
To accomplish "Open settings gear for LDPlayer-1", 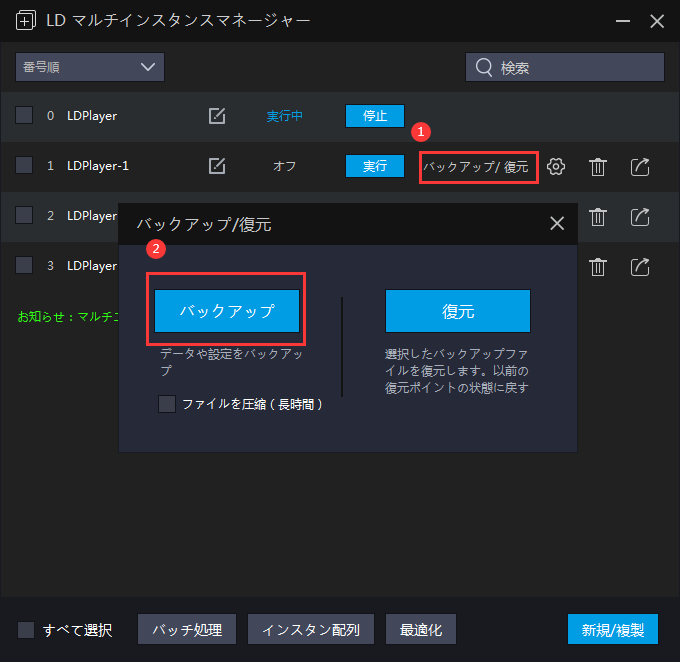I will [x=556, y=167].
